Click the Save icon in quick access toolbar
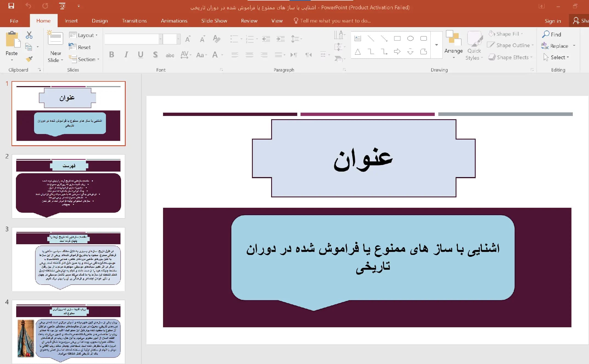589x364 pixels. (x=11, y=6)
